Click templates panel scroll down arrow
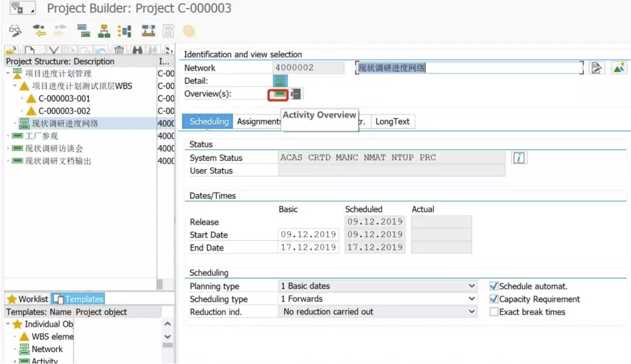Screen dimensions: 631x364 coord(167,337)
